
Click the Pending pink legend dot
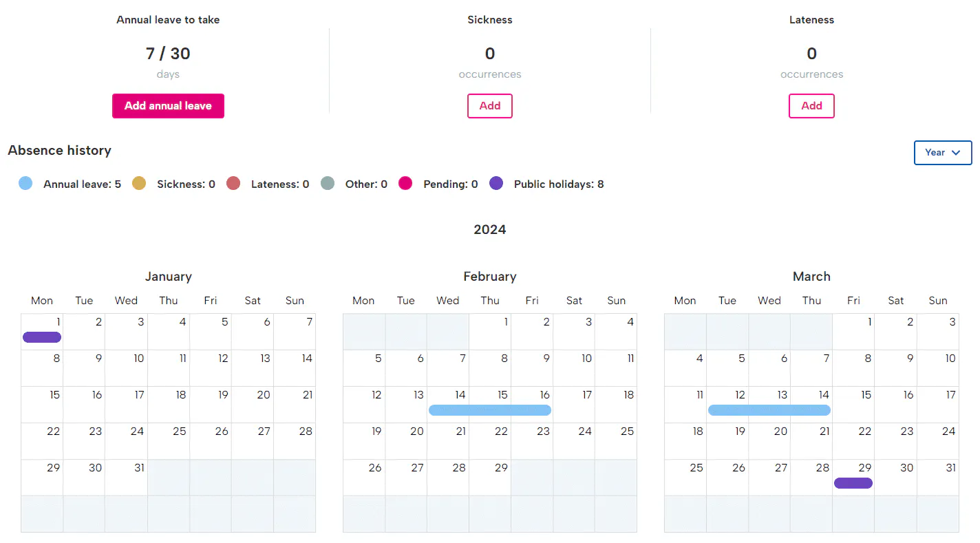[x=405, y=184]
